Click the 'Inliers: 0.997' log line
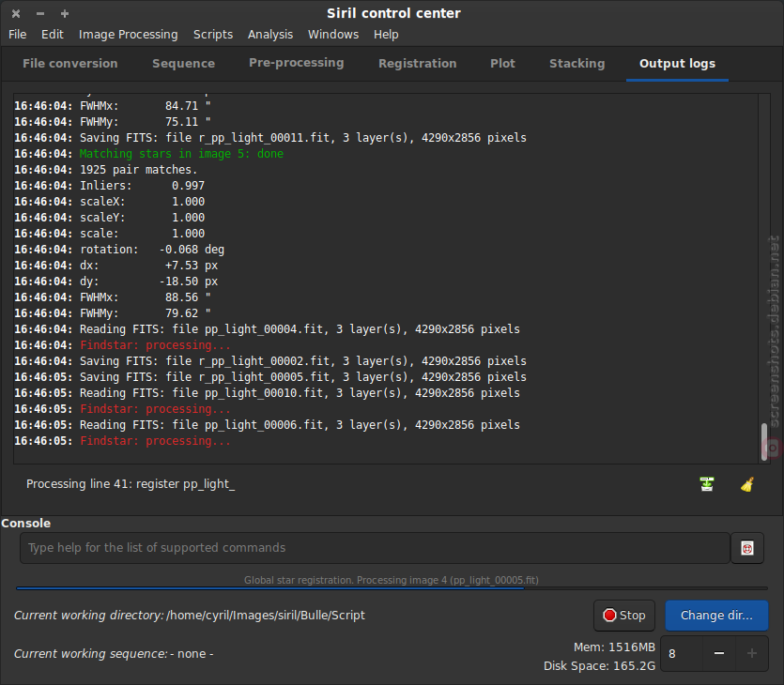The height and width of the screenshot is (685, 784). (x=142, y=186)
